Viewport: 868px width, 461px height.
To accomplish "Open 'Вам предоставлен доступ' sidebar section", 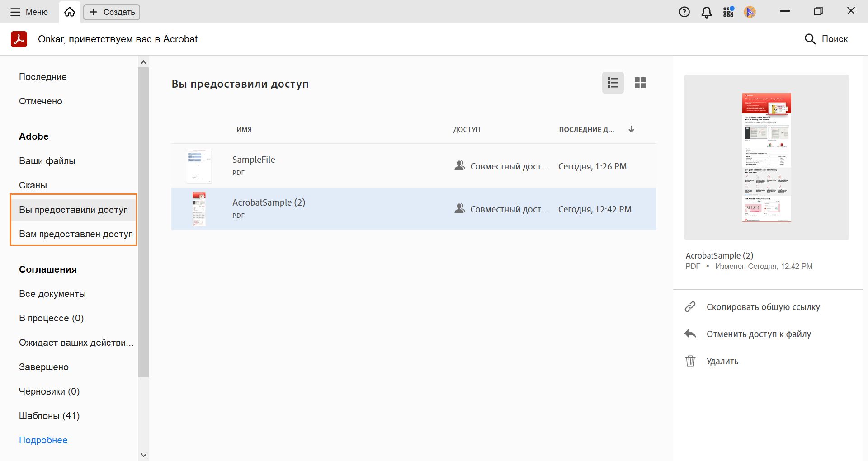I will point(76,234).
